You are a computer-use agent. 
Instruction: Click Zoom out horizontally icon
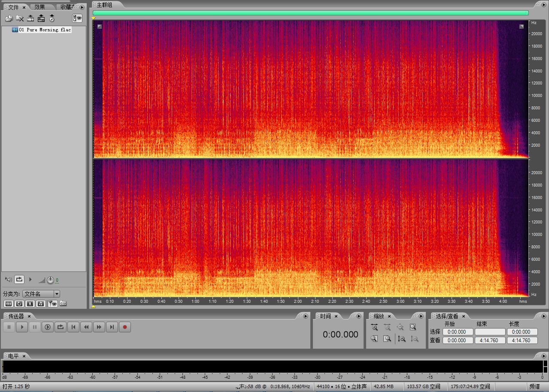coord(387,327)
